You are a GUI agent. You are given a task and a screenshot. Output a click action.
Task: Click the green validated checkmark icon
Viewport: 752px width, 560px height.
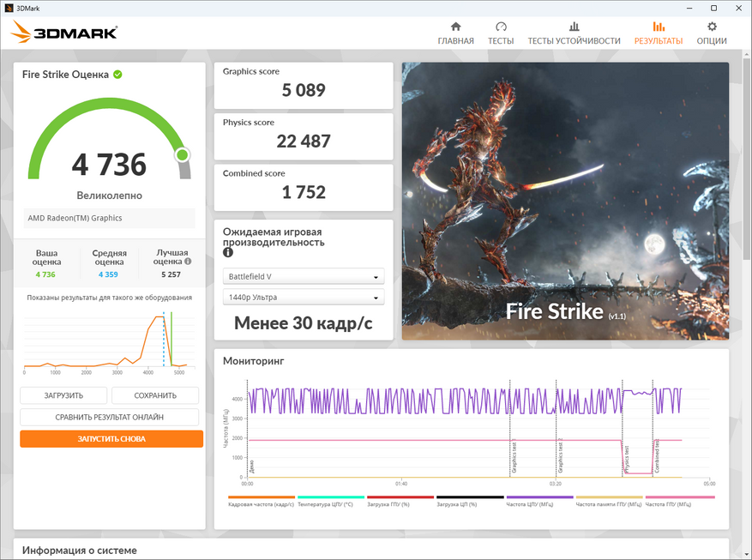click(117, 75)
